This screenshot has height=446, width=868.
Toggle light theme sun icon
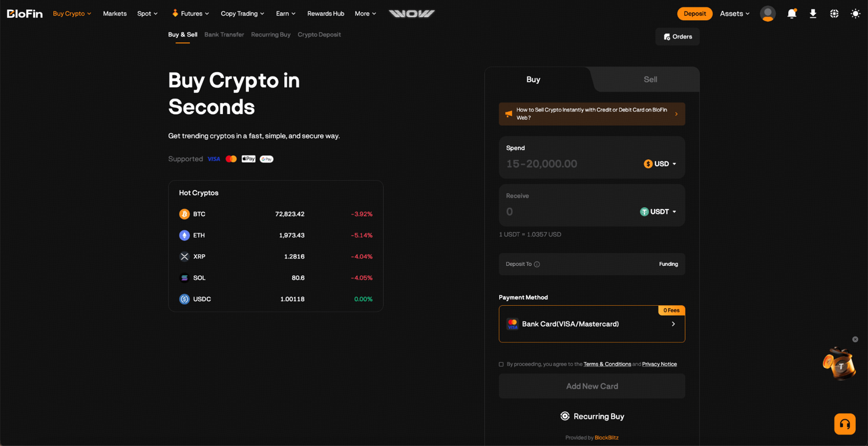click(x=855, y=13)
